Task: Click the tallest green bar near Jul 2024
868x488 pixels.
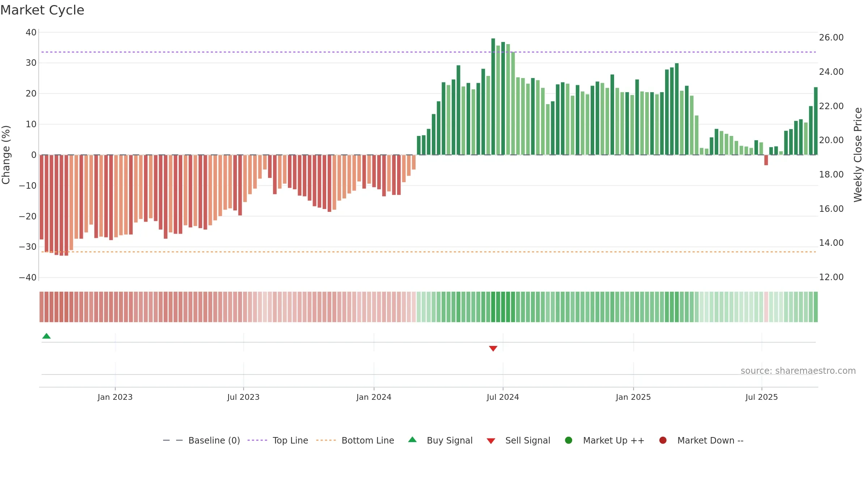Action: click(493, 97)
